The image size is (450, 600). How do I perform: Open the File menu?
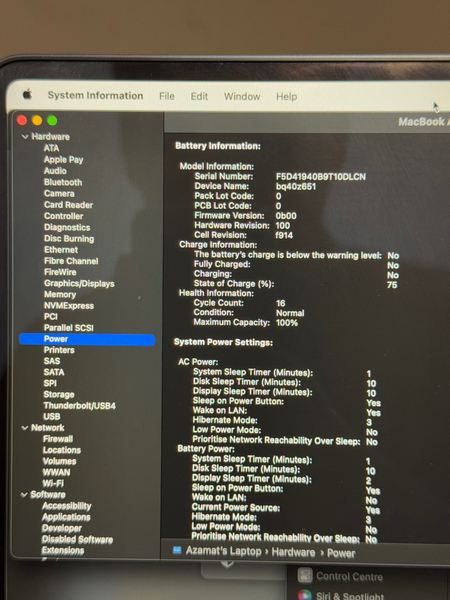tap(167, 96)
